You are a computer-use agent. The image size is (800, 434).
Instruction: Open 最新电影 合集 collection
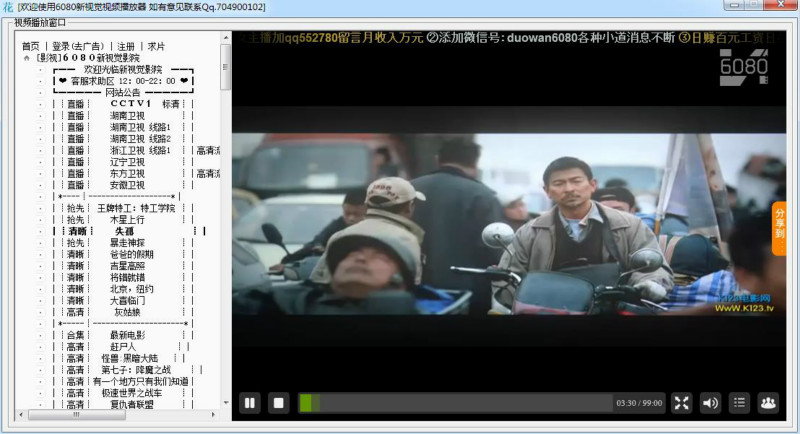[x=123, y=335]
